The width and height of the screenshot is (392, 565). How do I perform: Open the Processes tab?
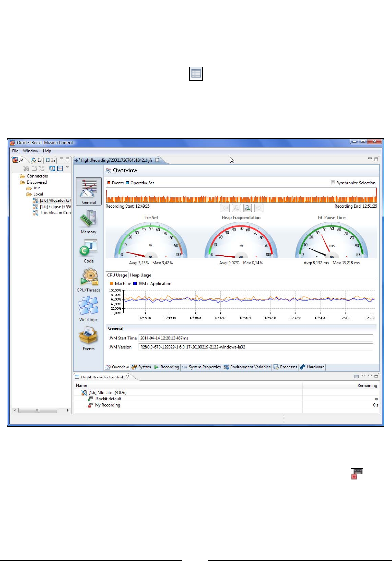click(285, 367)
